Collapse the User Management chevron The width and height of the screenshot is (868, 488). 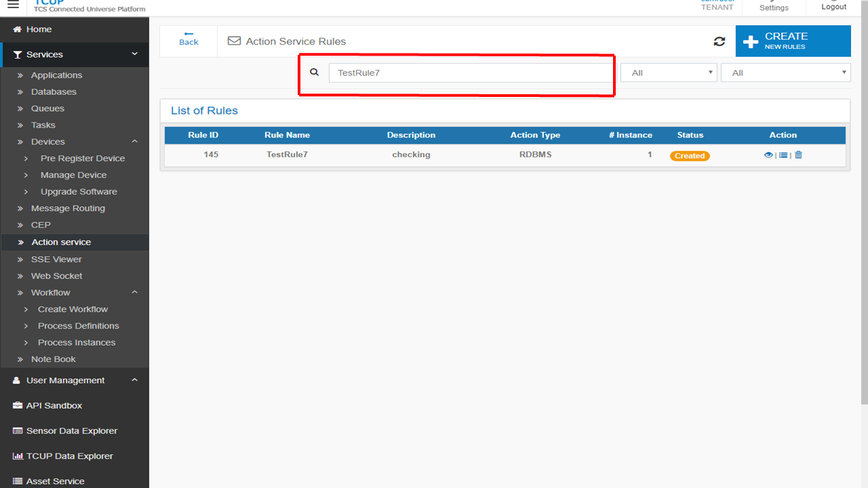[x=134, y=380]
